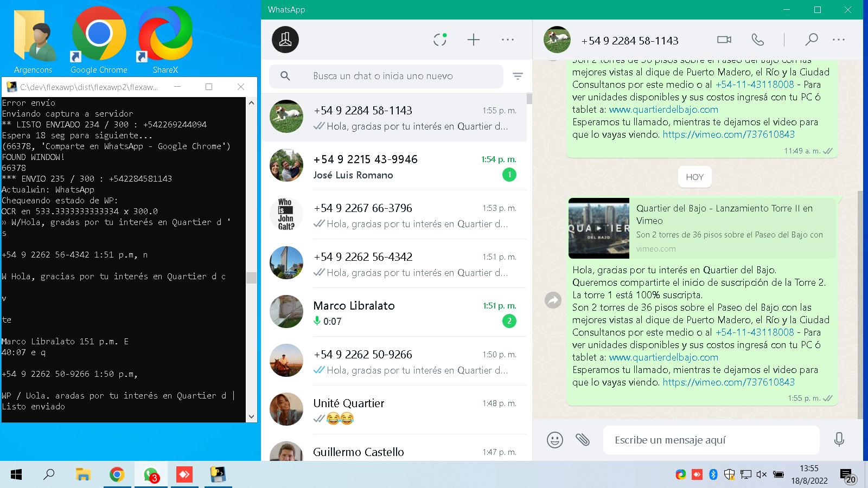This screenshot has height=488, width=868.
Task: Open the Status updates icon
Action: tap(440, 40)
